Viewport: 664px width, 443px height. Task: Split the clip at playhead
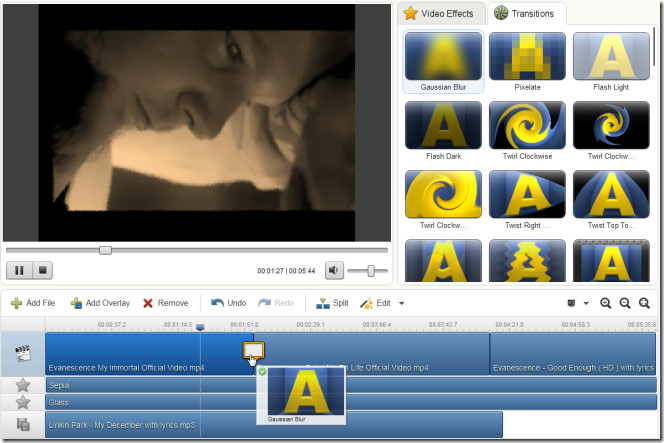tap(332, 303)
